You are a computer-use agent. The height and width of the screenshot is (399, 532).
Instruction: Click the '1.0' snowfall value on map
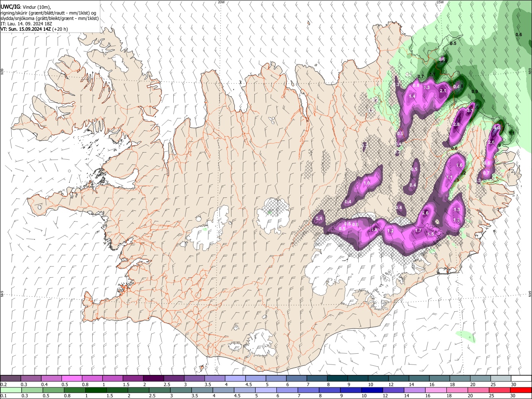click(367, 183)
